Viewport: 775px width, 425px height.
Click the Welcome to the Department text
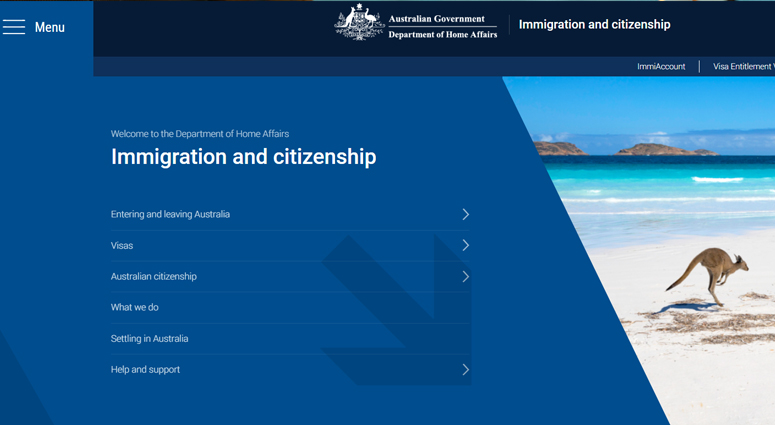tap(199, 133)
